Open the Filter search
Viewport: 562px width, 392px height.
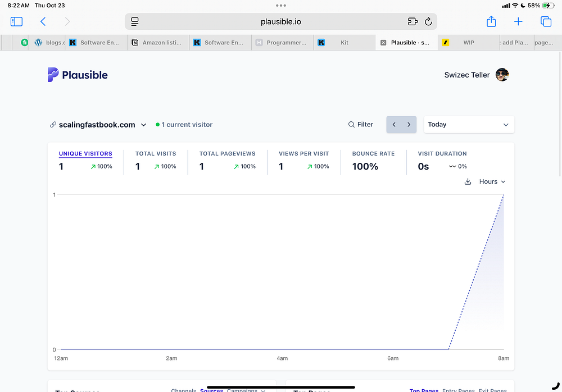pos(361,124)
